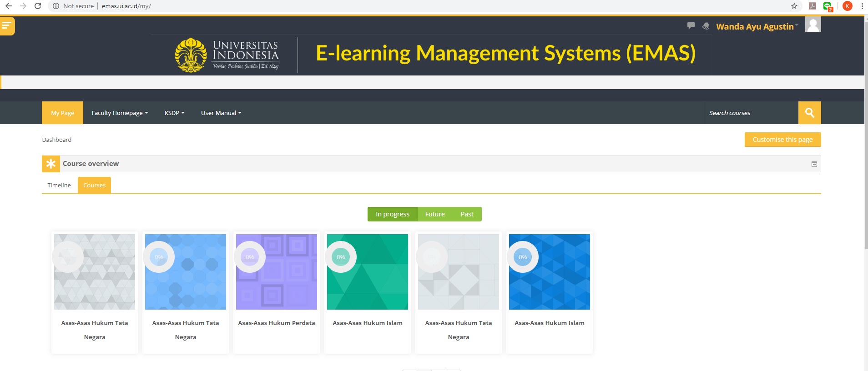Click the Dashboard breadcrumb
This screenshot has height=371, width=868.
[57, 140]
